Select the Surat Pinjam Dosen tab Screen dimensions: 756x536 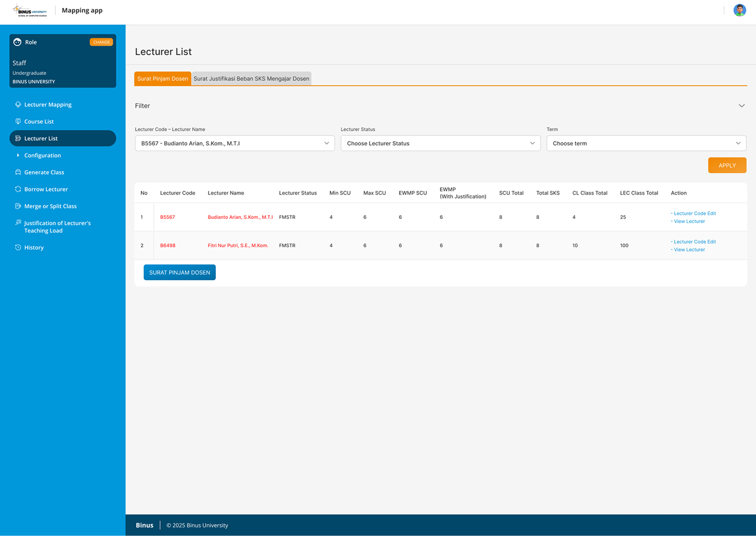click(162, 79)
